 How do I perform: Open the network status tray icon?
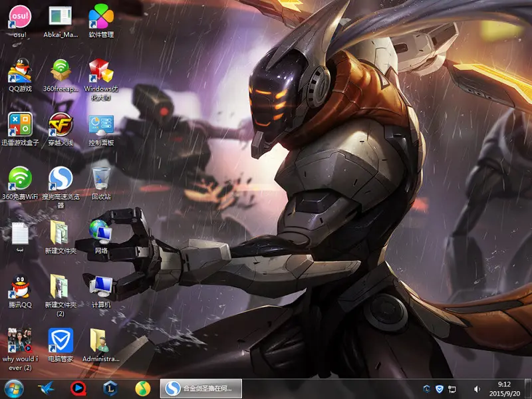pyautogui.click(x=452, y=389)
